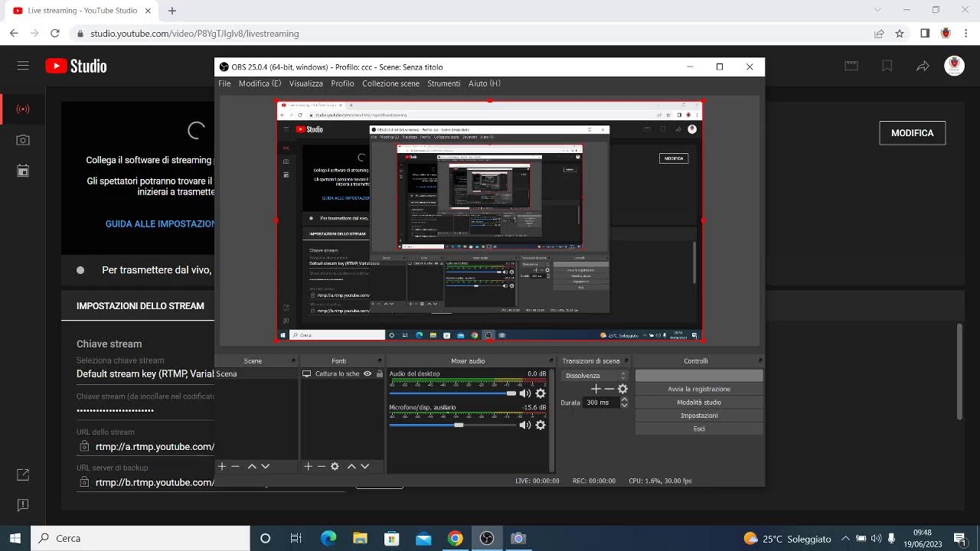Click Modalità studio button
This screenshot has width=980, height=551.
click(x=699, y=403)
